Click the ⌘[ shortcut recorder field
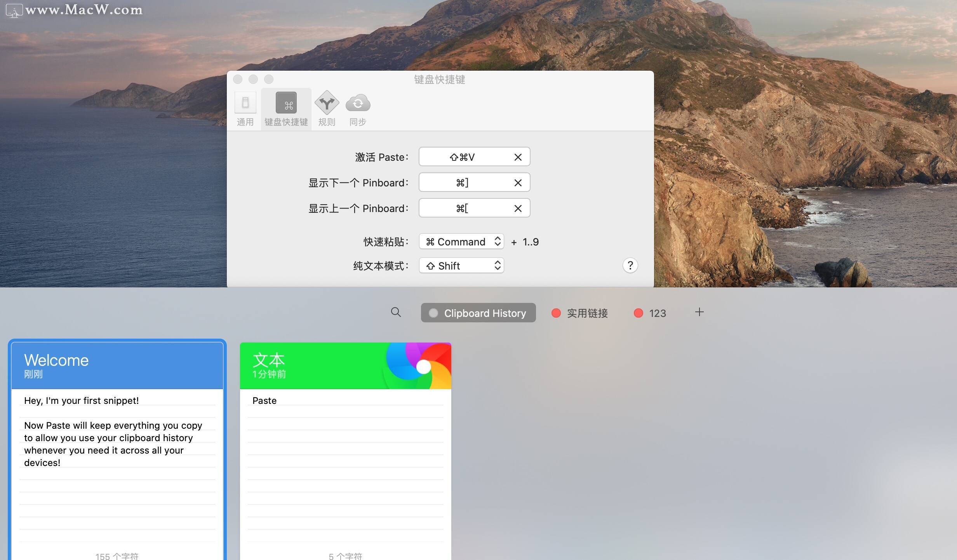This screenshot has width=957, height=560. tap(474, 208)
